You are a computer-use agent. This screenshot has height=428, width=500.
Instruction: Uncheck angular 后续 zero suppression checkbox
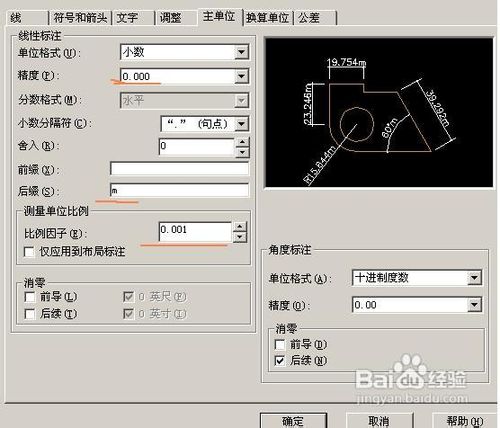click(x=280, y=360)
